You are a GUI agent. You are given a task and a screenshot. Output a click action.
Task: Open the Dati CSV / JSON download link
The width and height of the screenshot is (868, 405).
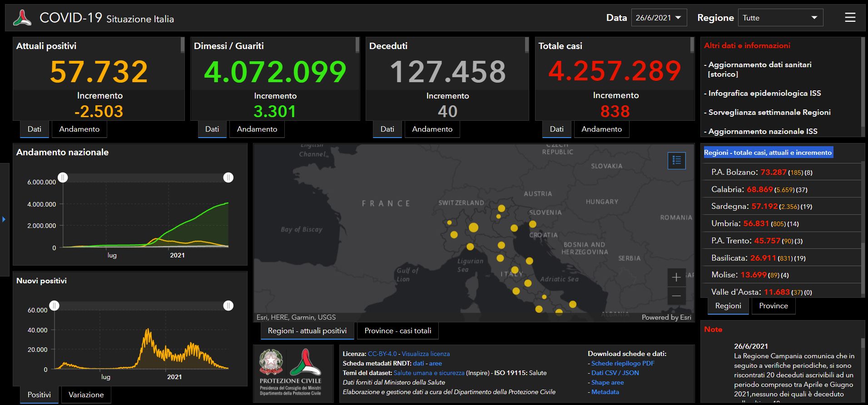[615, 373]
